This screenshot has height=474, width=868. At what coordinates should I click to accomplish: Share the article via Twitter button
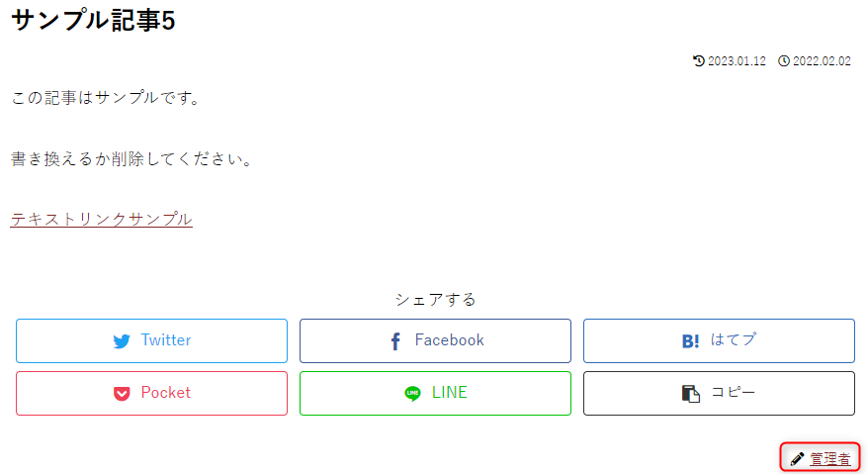tap(151, 341)
